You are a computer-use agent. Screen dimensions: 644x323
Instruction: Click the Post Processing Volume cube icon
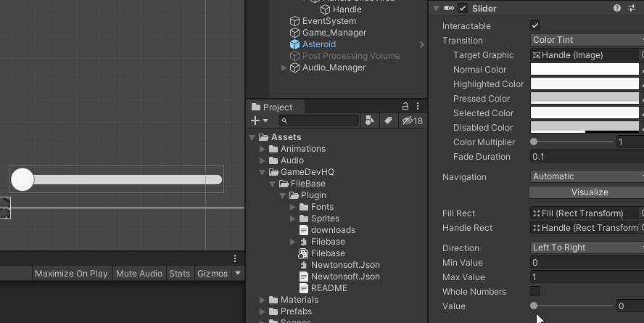[295, 56]
